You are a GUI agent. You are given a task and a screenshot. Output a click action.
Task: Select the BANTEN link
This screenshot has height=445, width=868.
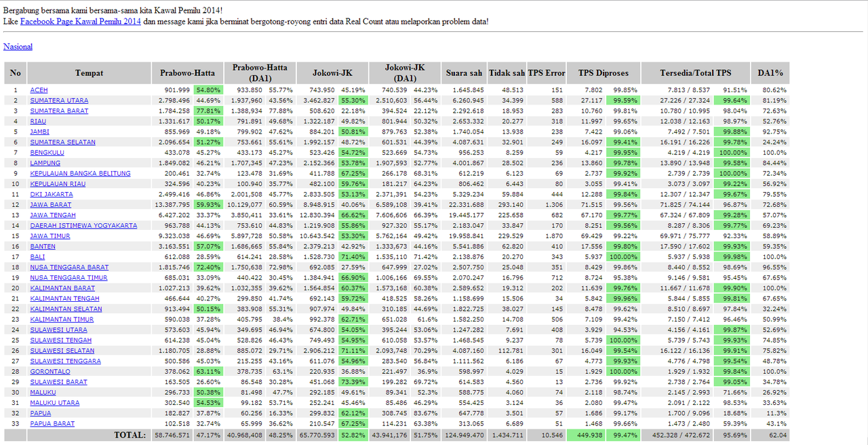coord(42,246)
